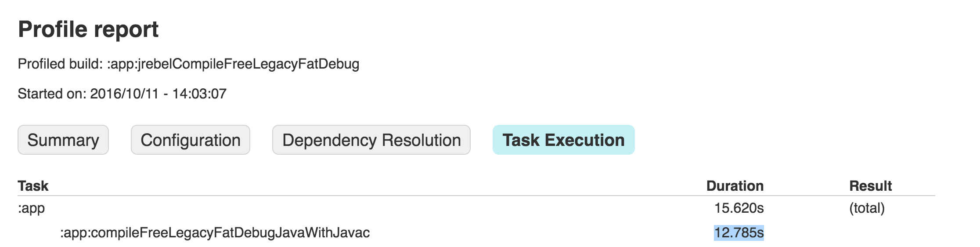Open the Summary tab
Viewport: 980px width, 247px height.
pyautogui.click(x=63, y=140)
